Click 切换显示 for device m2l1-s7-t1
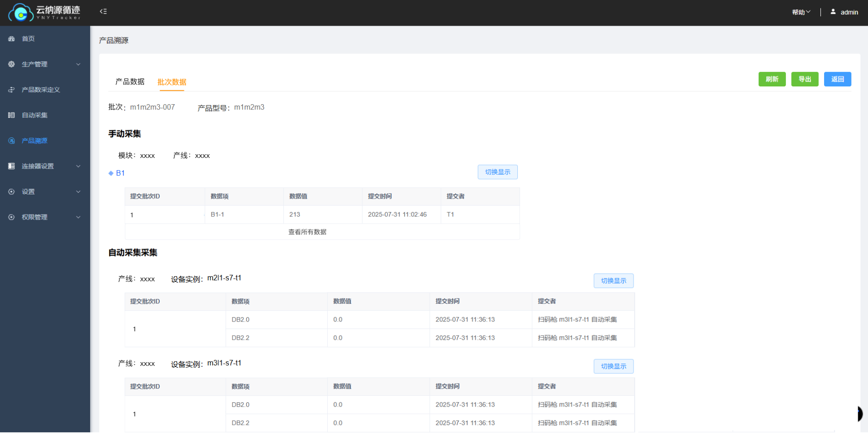Image resolution: width=868 pixels, height=443 pixels. 614,281
